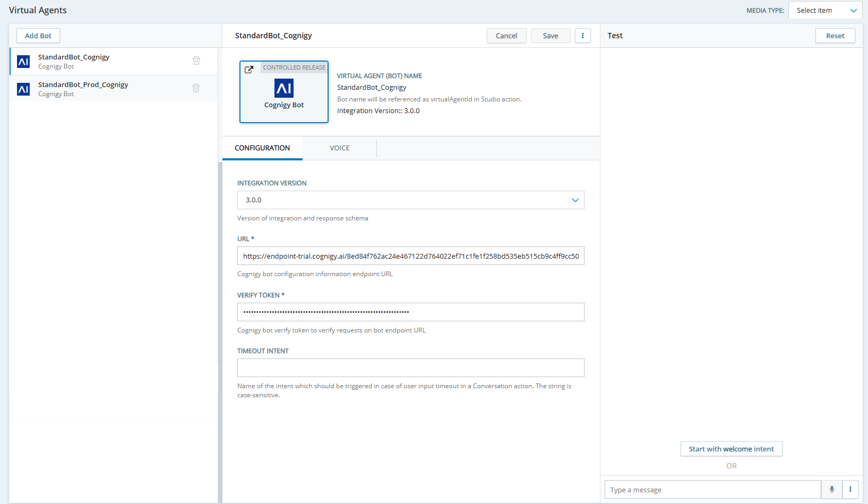Switch to the Voice tab
This screenshot has height=504, width=868.
(339, 148)
